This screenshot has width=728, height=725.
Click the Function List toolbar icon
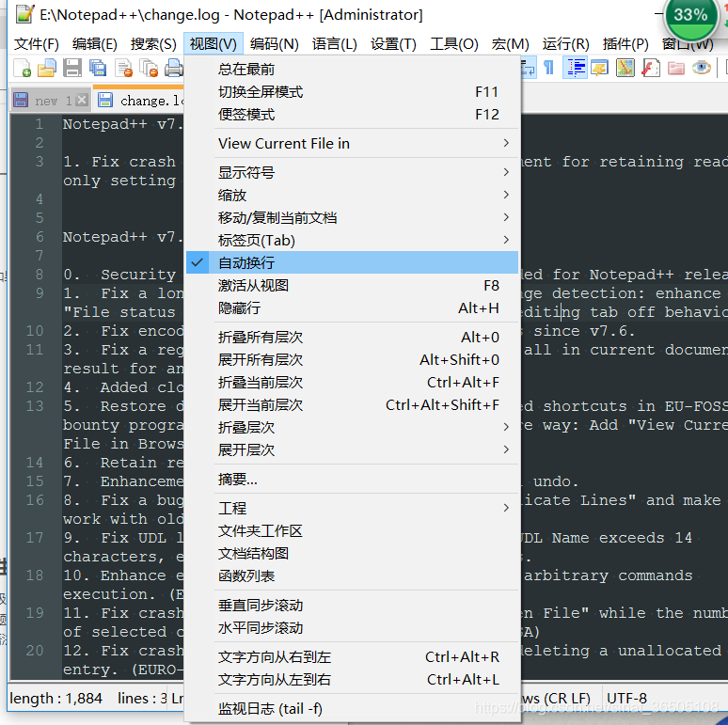(x=651, y=68)
